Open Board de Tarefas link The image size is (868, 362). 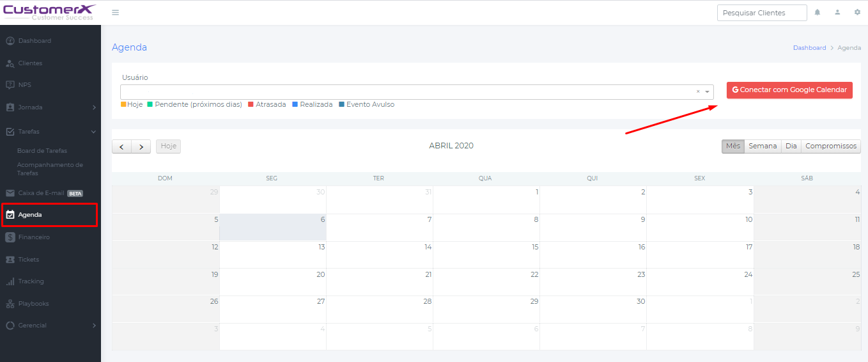point(42,151)
